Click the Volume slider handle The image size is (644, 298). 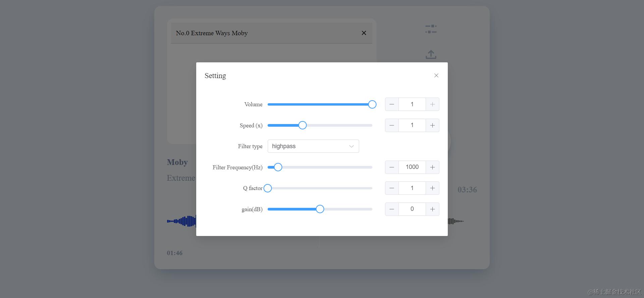pos(372,104)
